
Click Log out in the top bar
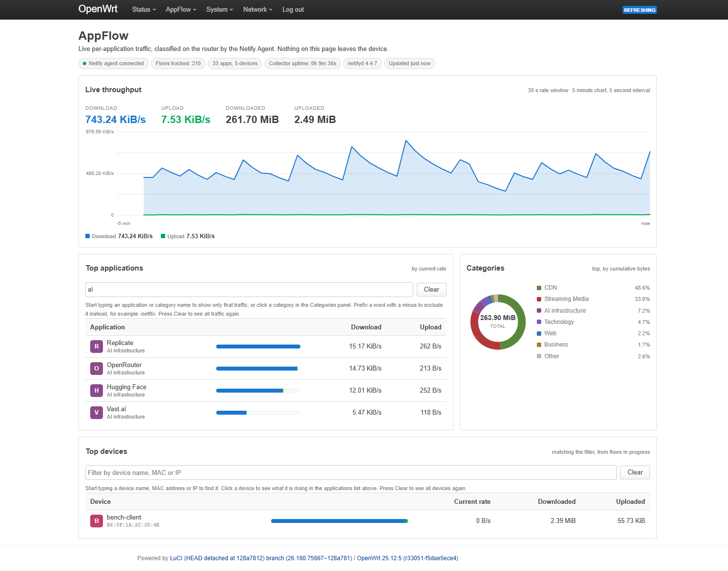coord(293,10)
